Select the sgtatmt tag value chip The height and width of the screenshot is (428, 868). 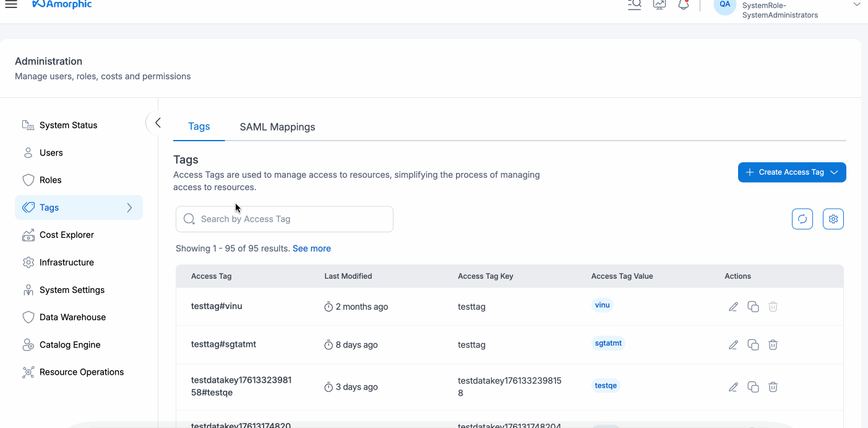(608, 343)
